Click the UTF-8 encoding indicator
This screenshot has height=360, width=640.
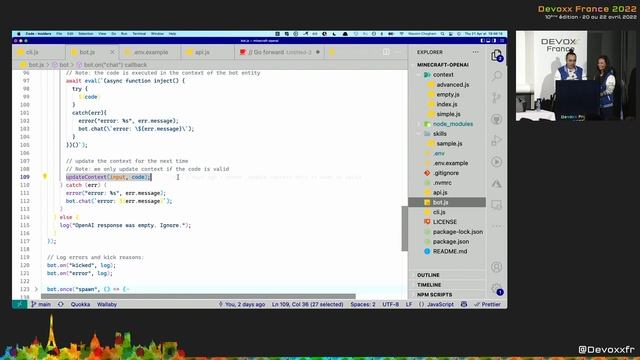click(x=391, y=304)
